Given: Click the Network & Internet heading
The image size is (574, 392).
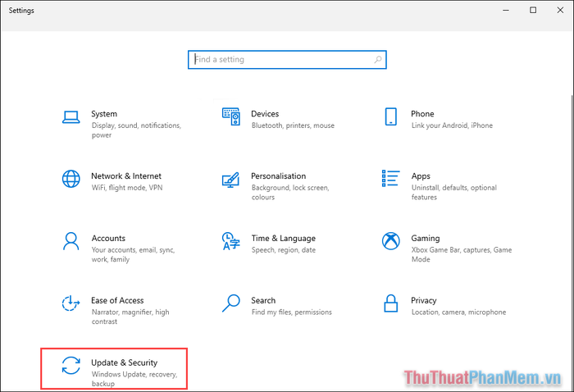Looking at the screenshot, I should [126, 176].
